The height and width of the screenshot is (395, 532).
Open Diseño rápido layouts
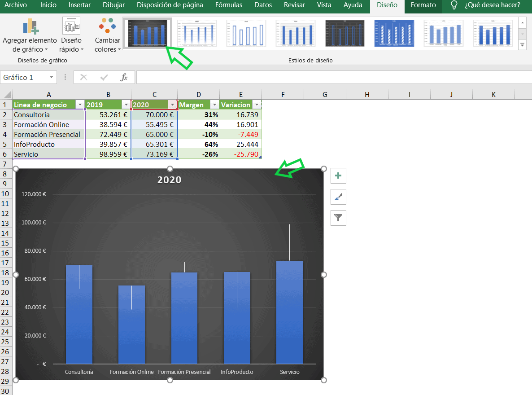click(x=71, y=35)
